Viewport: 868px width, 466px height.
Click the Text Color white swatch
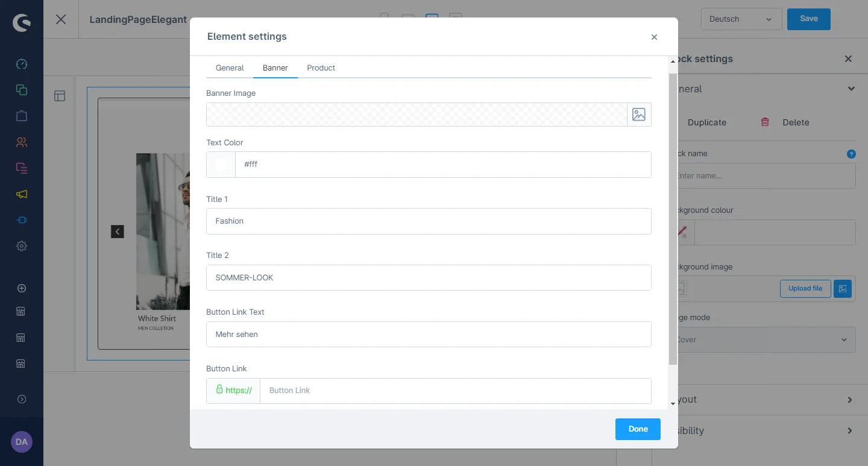(x=221, y=165)
